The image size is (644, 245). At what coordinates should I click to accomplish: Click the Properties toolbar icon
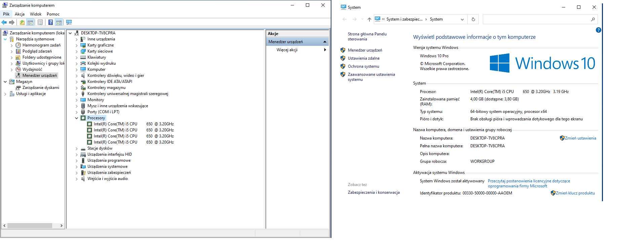coord(40,23)
